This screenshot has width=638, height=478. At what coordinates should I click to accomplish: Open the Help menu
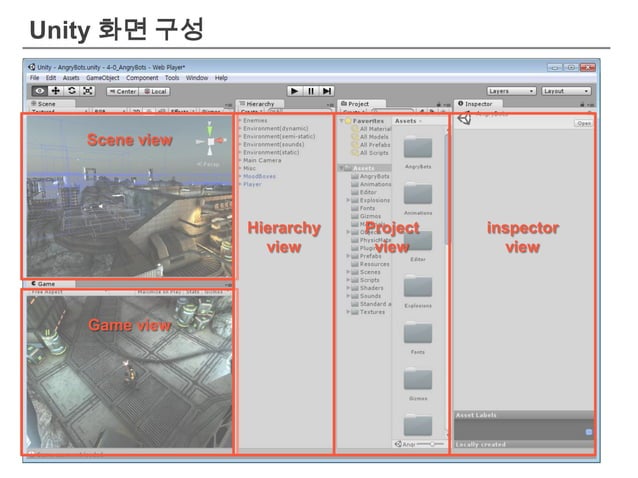pyautogui.click(x=221, y=78)
